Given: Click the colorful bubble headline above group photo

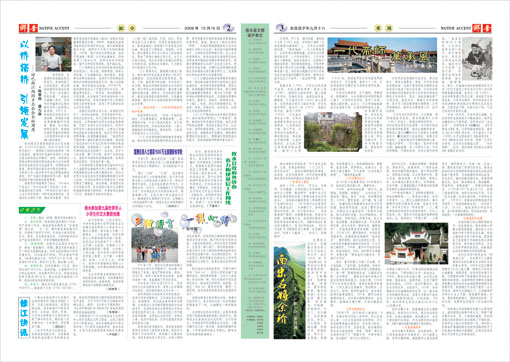Looking at the screenshot, I should [184, 221].
